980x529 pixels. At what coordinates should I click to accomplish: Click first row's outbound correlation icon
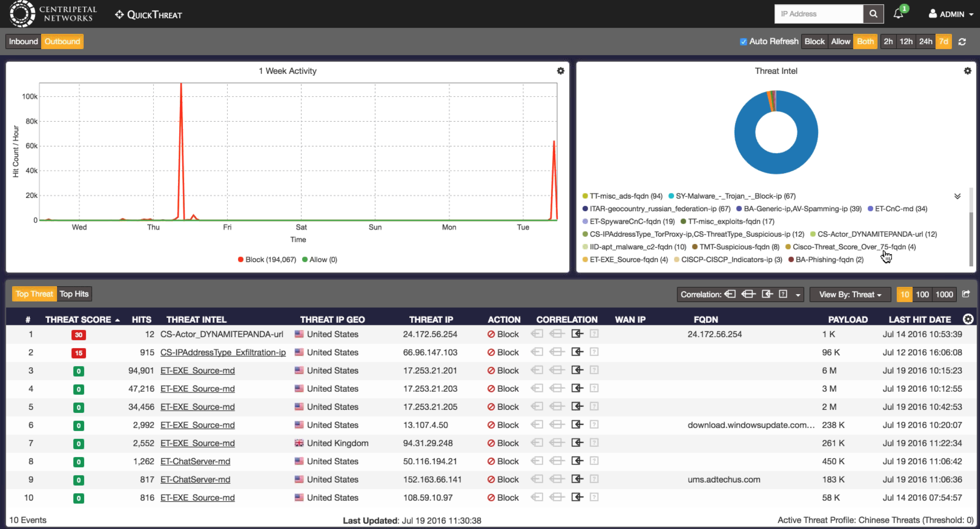tap(577, 334)
